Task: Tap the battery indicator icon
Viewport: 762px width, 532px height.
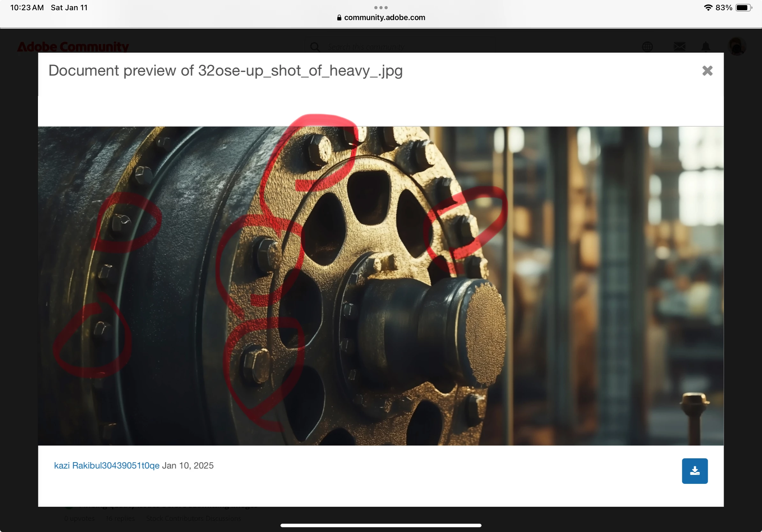Action: click(743, 8)
